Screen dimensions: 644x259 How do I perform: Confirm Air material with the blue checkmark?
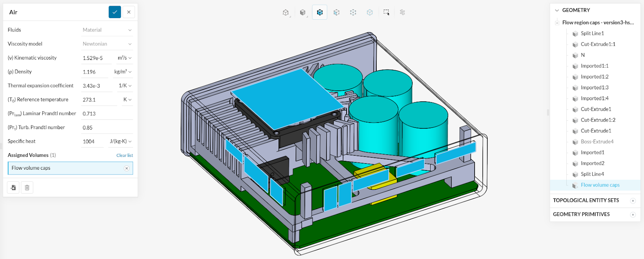pos(115,12)
